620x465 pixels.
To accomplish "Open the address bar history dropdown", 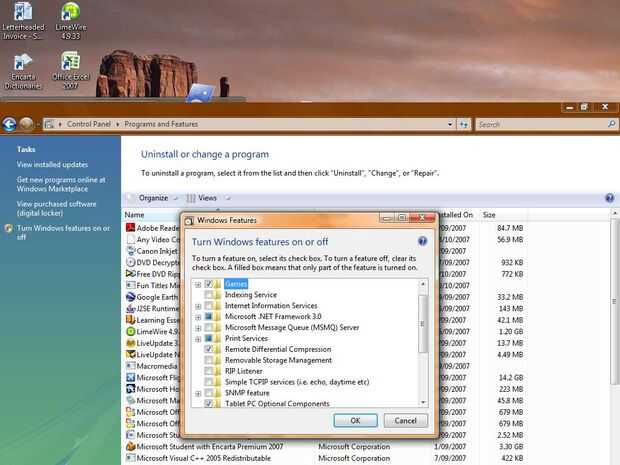I will pyautogui.click(x=450, y=125).
